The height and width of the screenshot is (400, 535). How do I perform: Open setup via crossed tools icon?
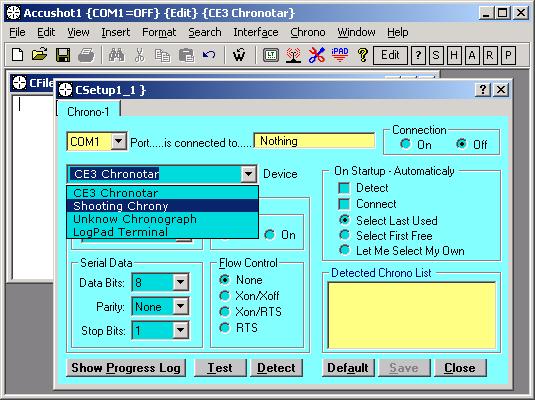click(x=317, y=55)
